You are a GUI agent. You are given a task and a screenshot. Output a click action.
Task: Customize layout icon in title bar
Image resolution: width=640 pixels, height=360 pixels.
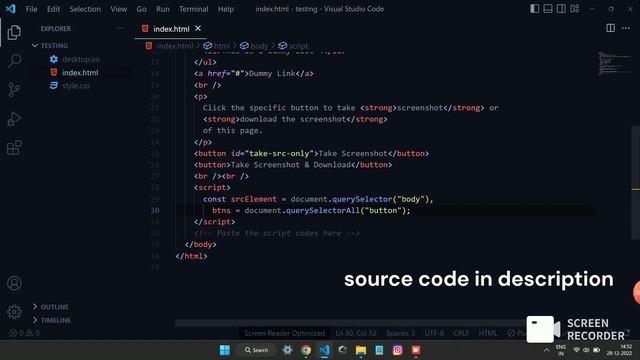coord(575,9)
